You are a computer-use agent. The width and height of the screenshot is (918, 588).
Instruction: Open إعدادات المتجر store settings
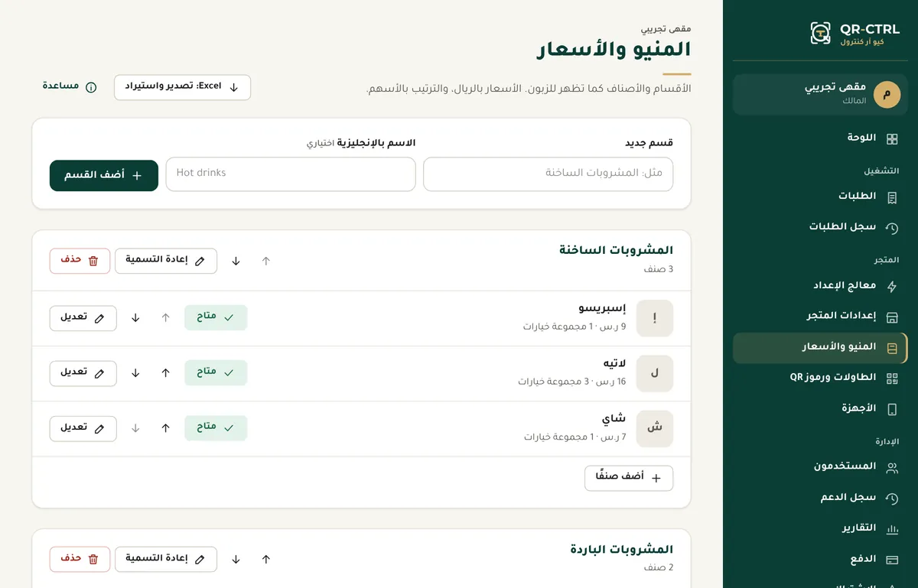pyautogui.click(x=820, y=317)
